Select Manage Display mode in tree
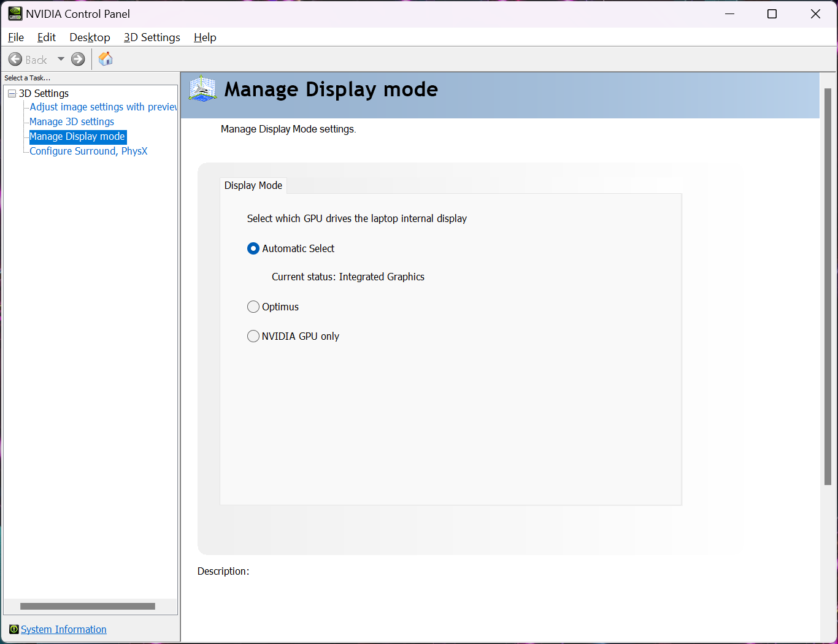838x644 pixels. coord(77,136)
